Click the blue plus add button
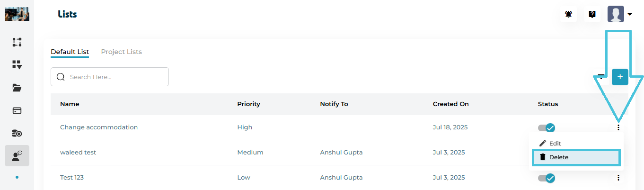The width and height of the screenshot is (644, 190). (x=620, y=77)
